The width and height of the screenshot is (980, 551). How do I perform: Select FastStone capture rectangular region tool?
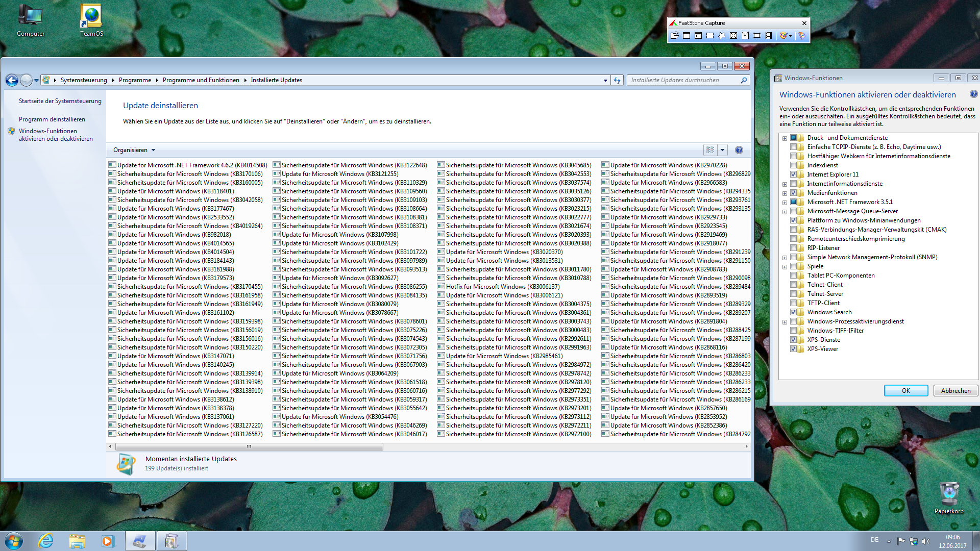pyautogui.click(x=710, y=36)
